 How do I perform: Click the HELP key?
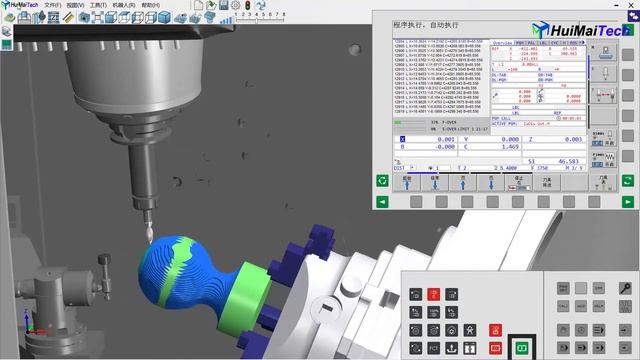599,306
